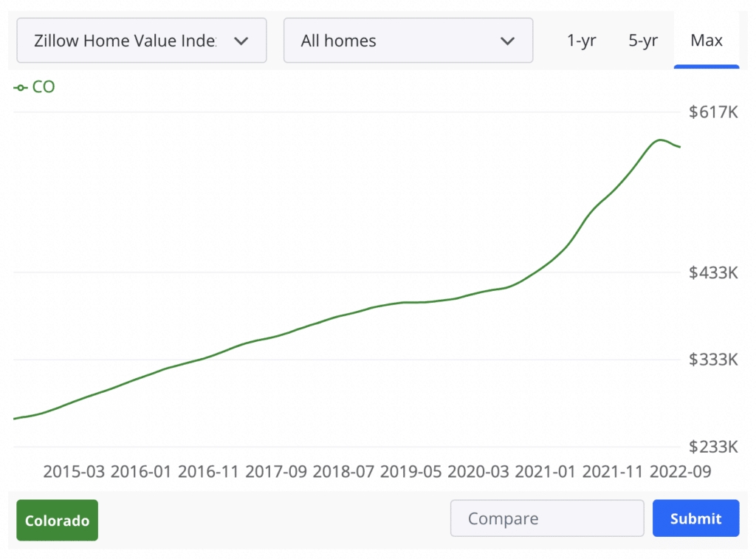Open the Zillow Home Value Index dropdown

pyautogui.click(x=142, y=41)
